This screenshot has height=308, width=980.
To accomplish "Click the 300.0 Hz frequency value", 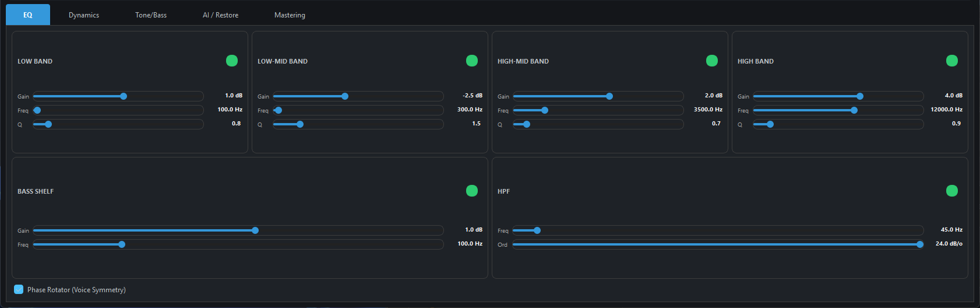I will (470, 110).
